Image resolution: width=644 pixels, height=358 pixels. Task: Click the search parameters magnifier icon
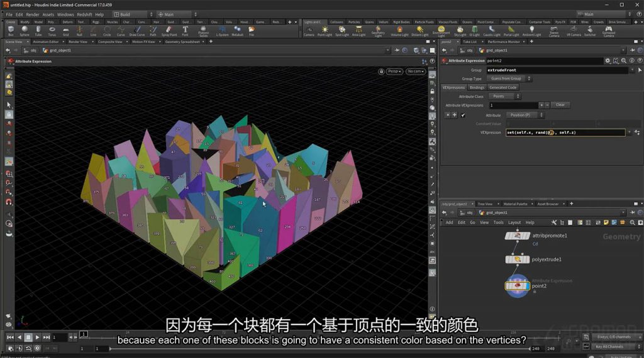tap(624, 61)
